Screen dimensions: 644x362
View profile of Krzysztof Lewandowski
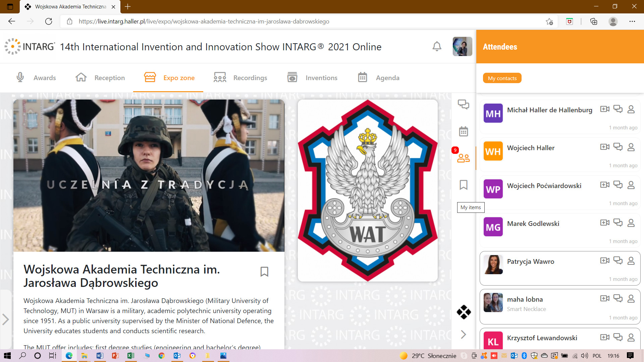pos(631,337)
